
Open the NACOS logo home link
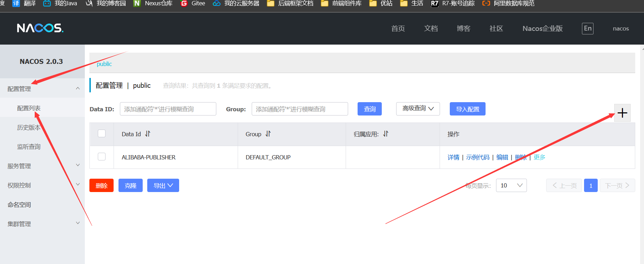pos(40,28)
